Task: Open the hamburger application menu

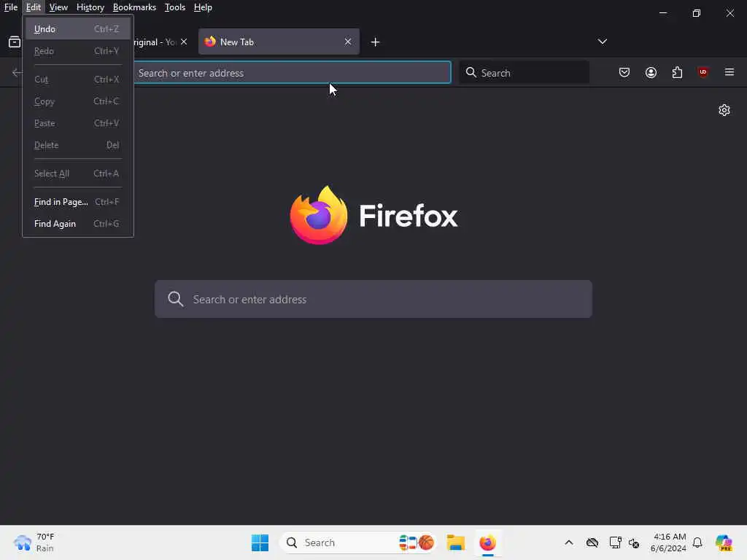Action: (729, 72)
